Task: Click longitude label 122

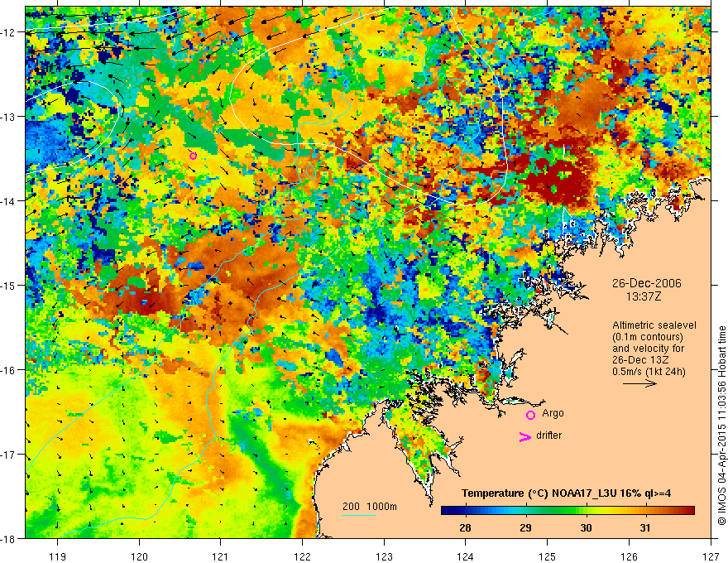Action: pos(302,556)
